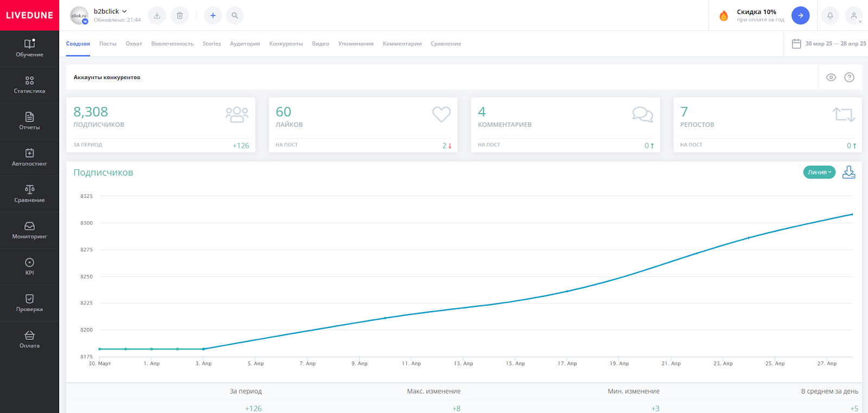Expand the b2bclick account dropdown
This screenshot has height=413, width=868.
point(110,11)
